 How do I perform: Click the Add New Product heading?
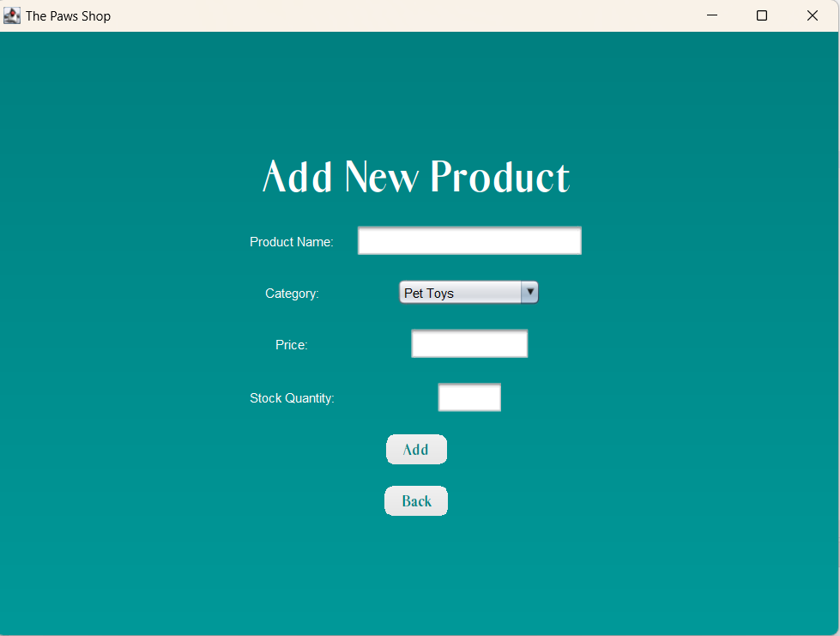click(415, 177)
